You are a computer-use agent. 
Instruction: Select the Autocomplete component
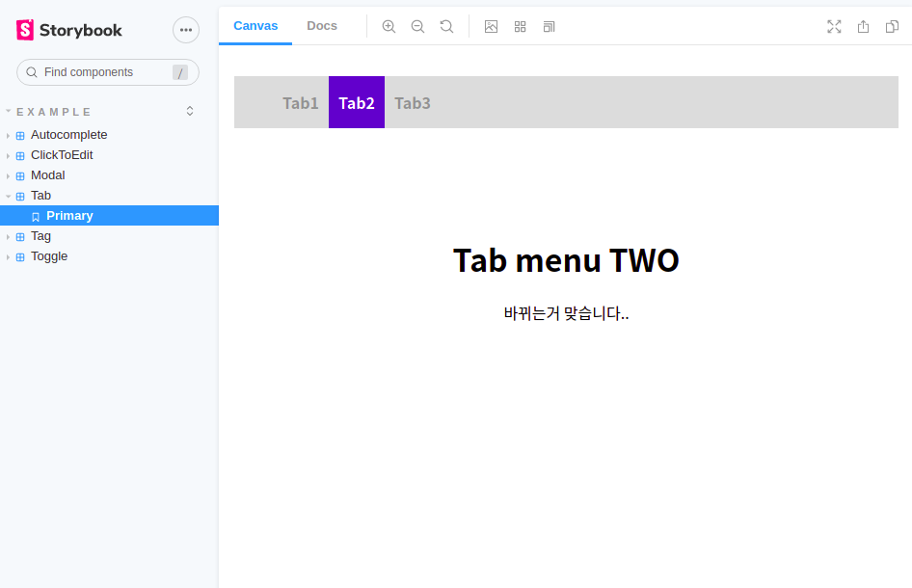pos(68,135)
